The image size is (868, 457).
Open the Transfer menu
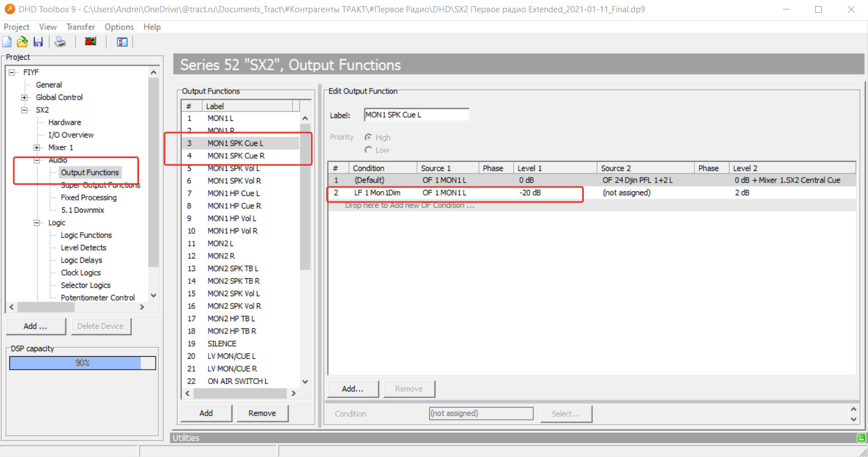point(81,27)
